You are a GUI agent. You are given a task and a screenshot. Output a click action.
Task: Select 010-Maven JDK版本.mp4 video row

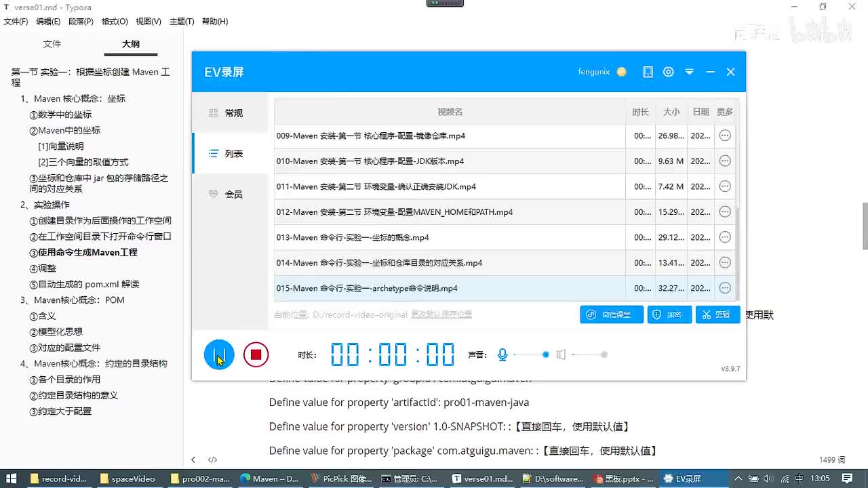pyautogui.click(x=505, y=161)
